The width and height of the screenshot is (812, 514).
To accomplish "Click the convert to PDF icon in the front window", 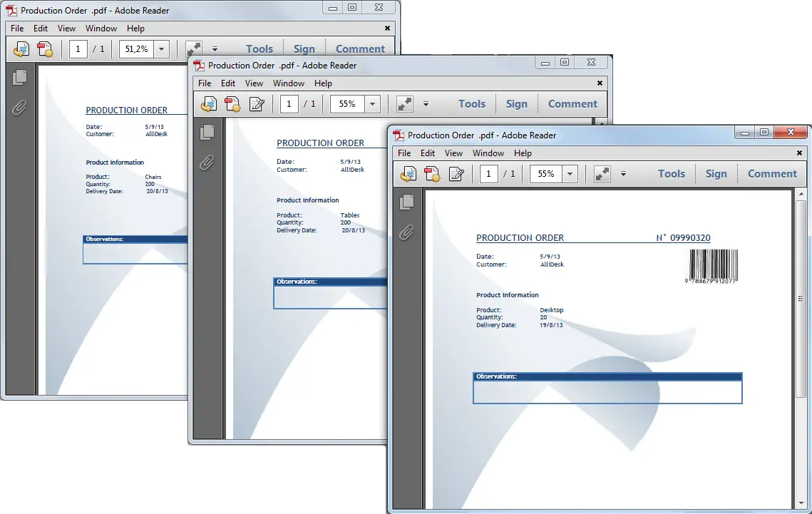I will point(408,174).
